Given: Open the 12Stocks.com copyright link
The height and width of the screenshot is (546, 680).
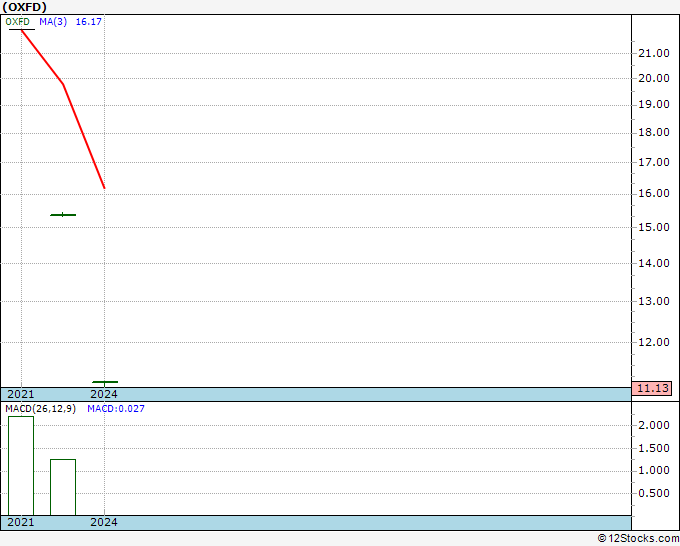Looking at the screenshot, I should pos(638,538).
